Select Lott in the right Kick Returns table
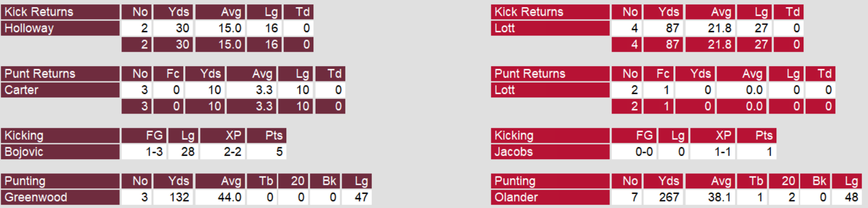Screen dimensions: 868x208 (505, 28)
